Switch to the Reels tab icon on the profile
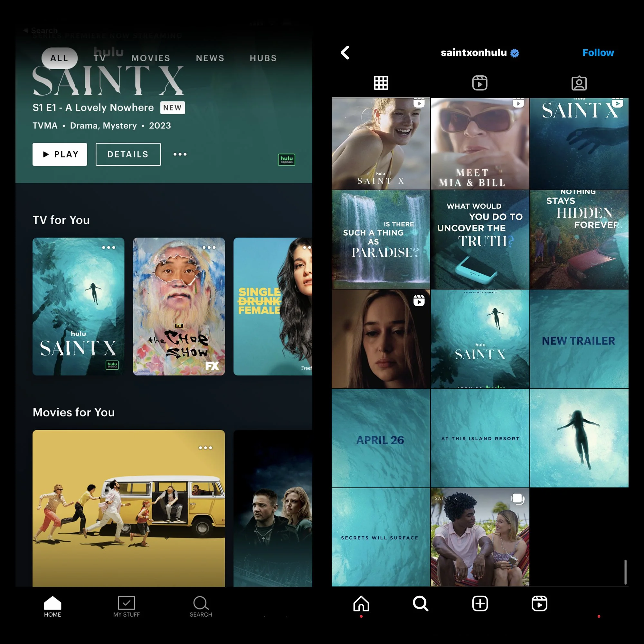This screenshot has height=644, width=644. pyautogui.click(x=480, y=83)
